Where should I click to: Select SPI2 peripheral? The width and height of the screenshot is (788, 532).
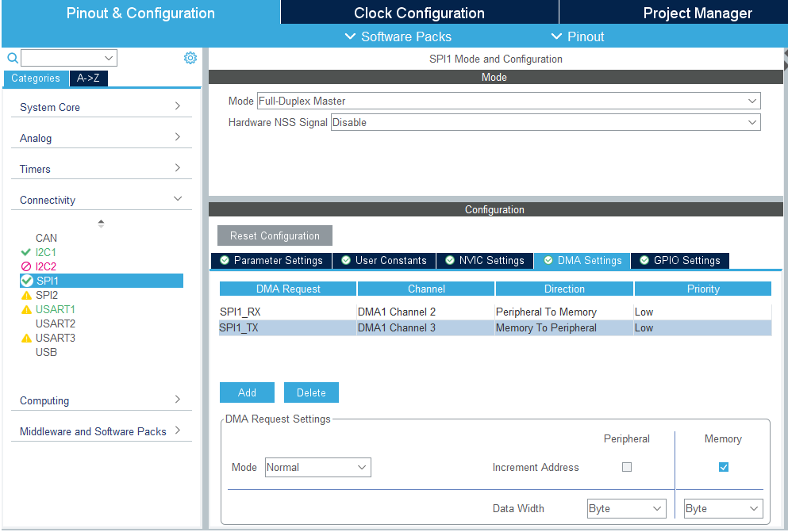click(x=47, y=295)
